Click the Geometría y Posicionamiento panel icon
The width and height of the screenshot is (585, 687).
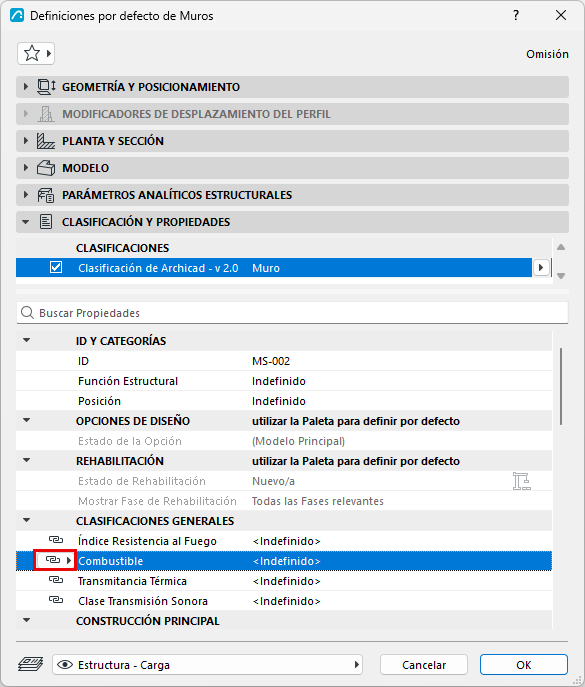(46, 87)
